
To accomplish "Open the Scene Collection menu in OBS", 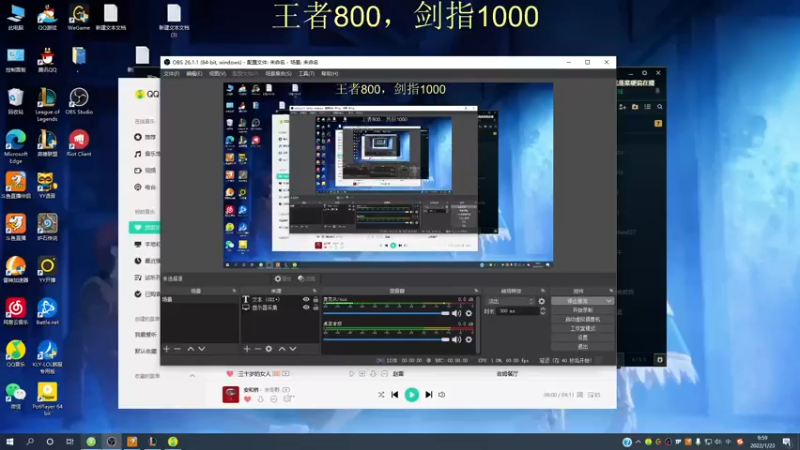I will click(279, 74).
